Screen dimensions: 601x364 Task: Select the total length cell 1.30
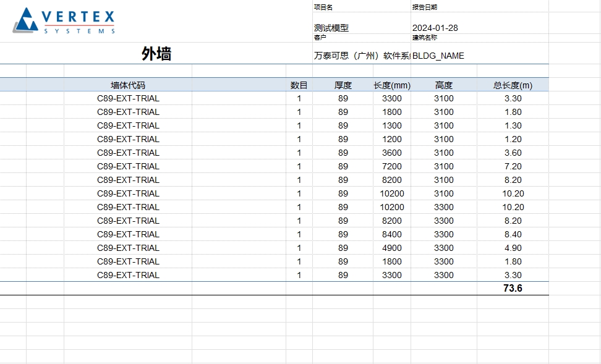tap(513, 125)
